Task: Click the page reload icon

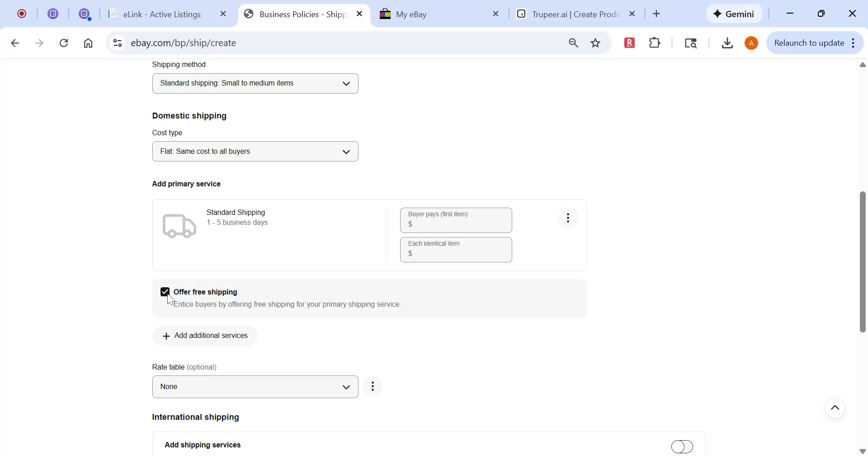Action: coord(64,43)
